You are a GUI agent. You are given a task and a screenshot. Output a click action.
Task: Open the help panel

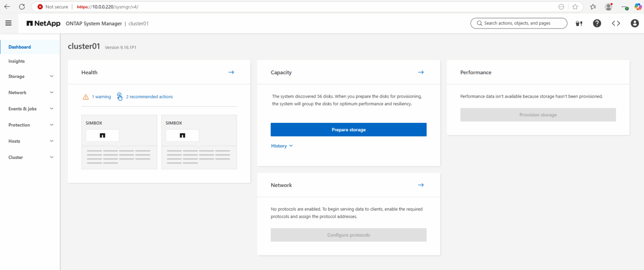597,23
